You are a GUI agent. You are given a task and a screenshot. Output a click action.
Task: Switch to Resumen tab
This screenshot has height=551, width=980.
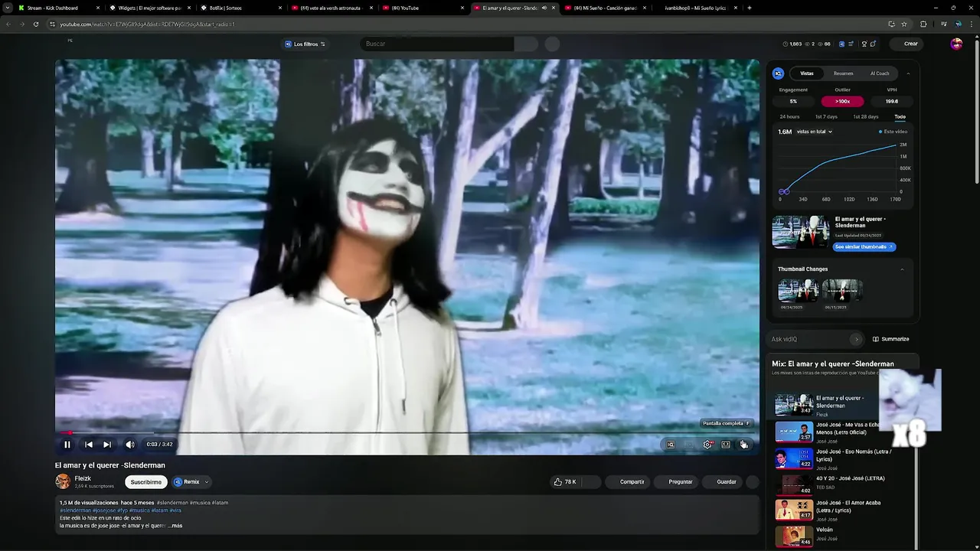tap(843, 73)
